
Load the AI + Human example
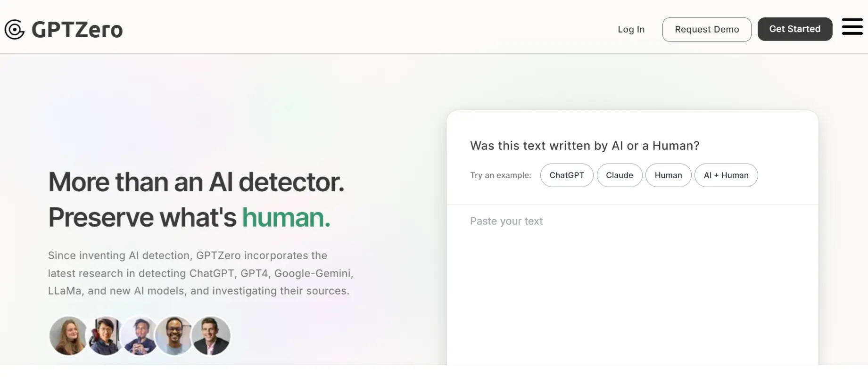[726, 175]
